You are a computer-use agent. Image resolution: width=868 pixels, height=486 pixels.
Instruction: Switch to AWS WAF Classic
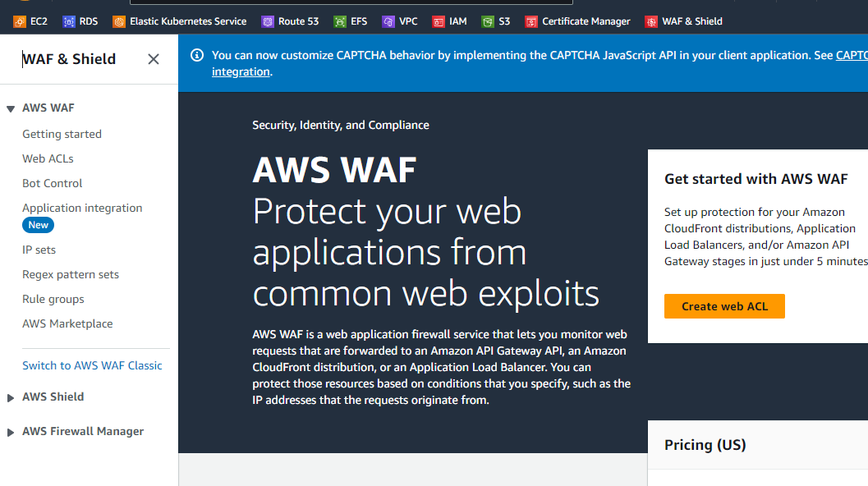point(92,365)
